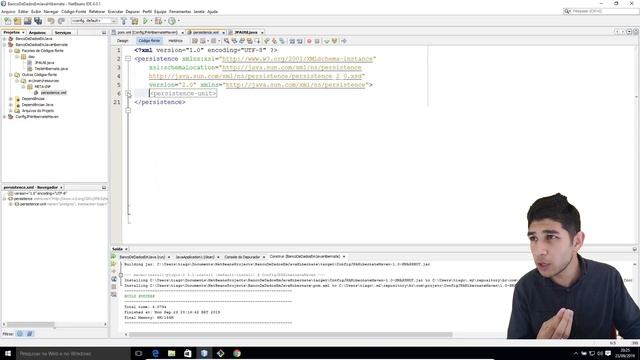The height and width of the screenshot is (360, 640).
Task: Open the Run Project dropdown arrow
Action: pos(151,21)
